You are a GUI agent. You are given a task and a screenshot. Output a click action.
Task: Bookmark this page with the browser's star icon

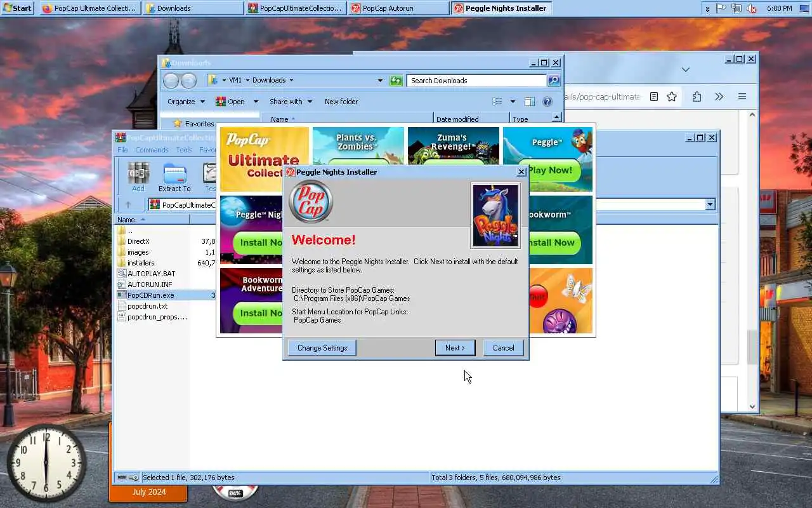(672, 97)
